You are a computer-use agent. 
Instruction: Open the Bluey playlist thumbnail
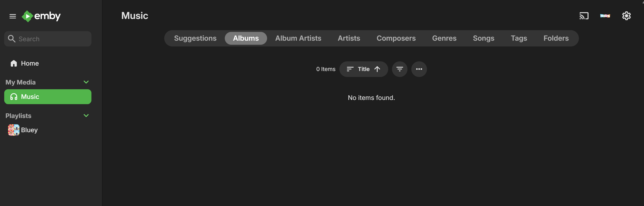point(14,130)
